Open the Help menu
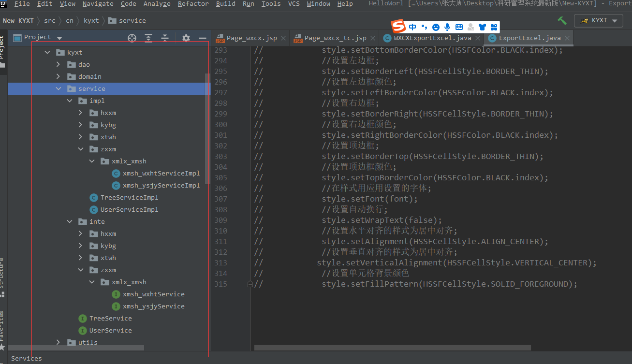Screen dimensions: 632x364 click(x=345, y=4)
